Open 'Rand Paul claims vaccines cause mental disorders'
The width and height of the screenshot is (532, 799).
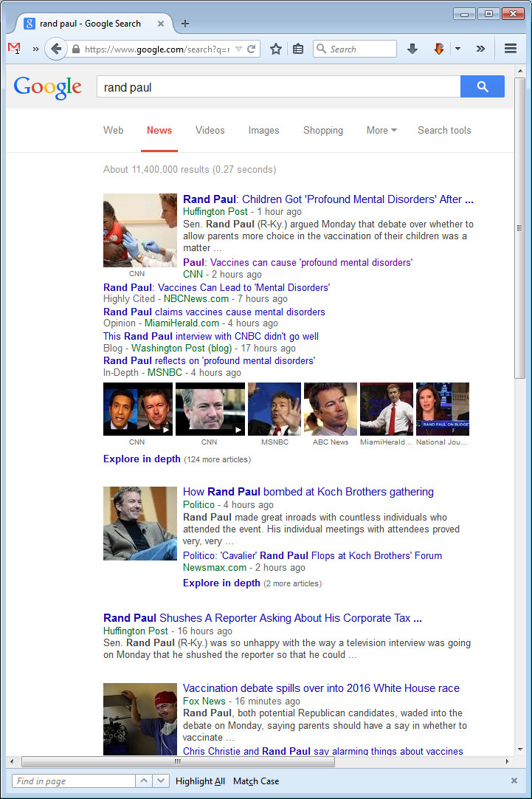(x=214, y=312)
